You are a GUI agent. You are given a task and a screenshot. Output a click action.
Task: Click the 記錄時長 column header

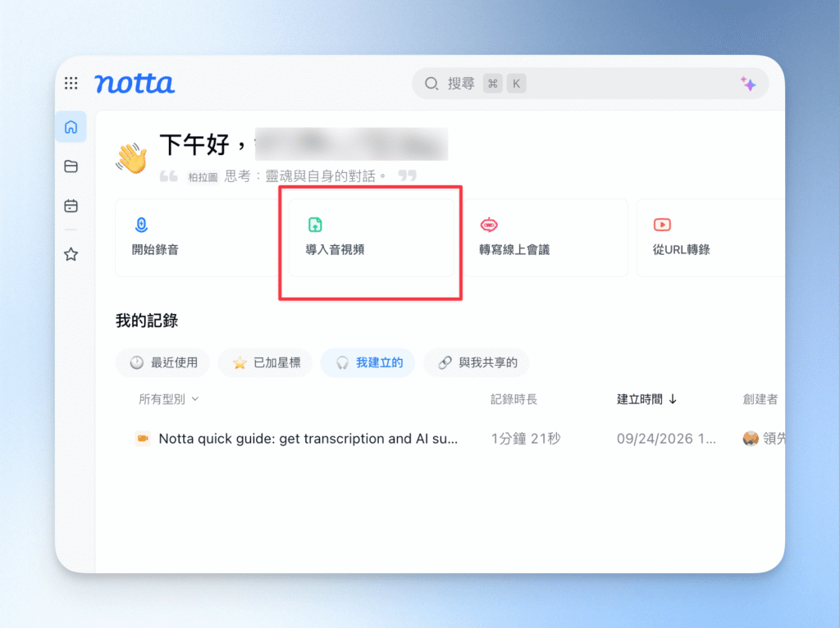click(x=514, y=399)
